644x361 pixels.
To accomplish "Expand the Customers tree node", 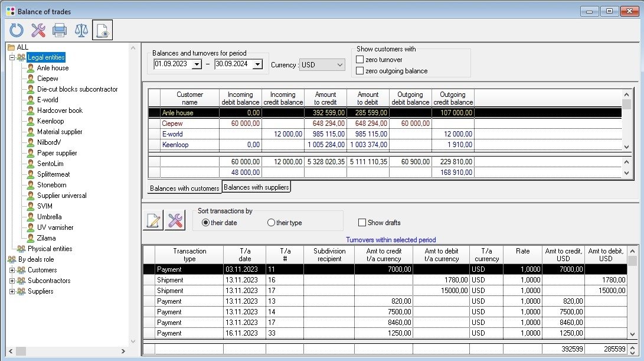I will coord(12,270).
